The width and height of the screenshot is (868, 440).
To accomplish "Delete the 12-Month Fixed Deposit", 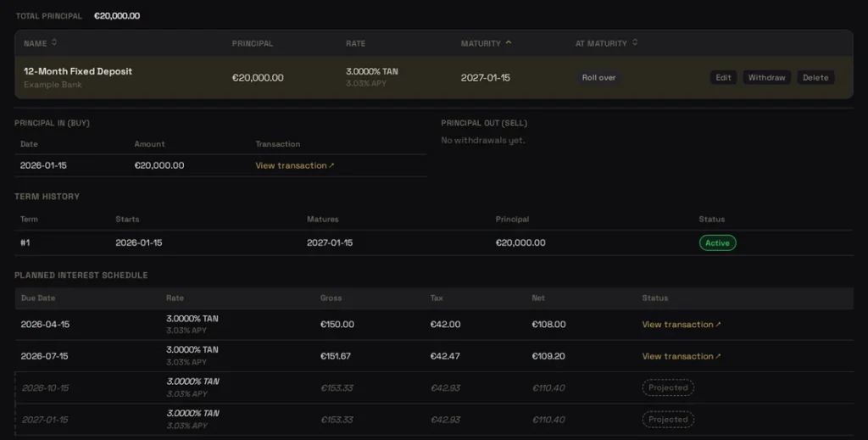I will 815,77.
